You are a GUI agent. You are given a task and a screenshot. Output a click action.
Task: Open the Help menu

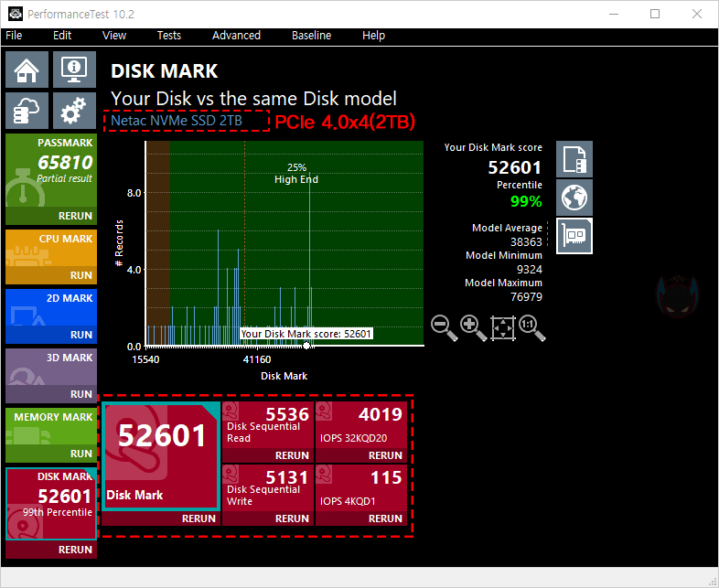[x=373, y=36]
